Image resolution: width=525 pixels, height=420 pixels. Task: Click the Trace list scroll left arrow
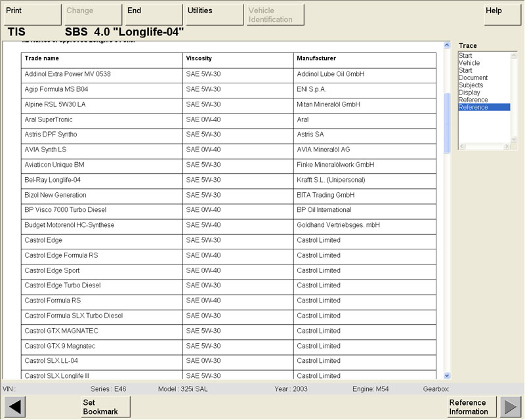462,146
